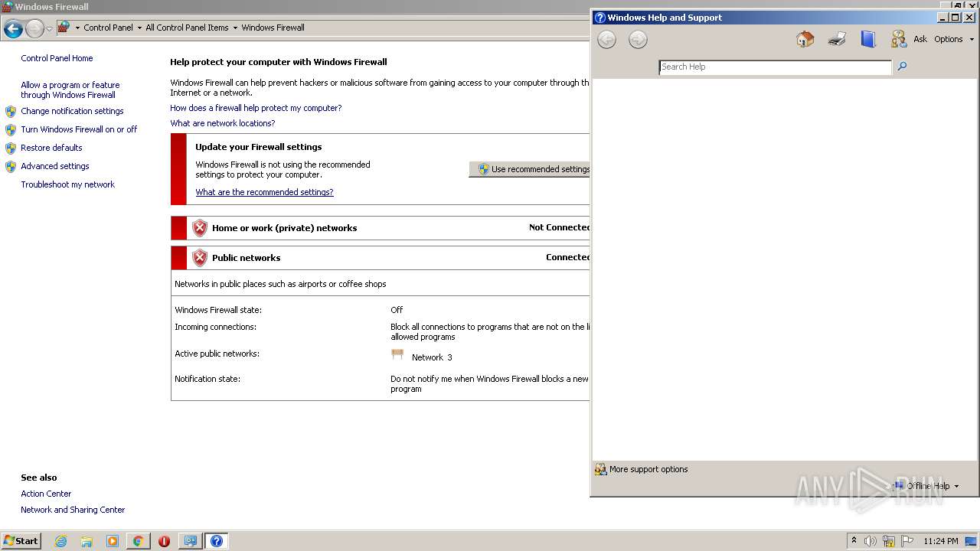Image resolution: width=980 pixels, height=551 pixels.
Task: Open What are the recommended settings link
Action: click(x=264, y=192)
